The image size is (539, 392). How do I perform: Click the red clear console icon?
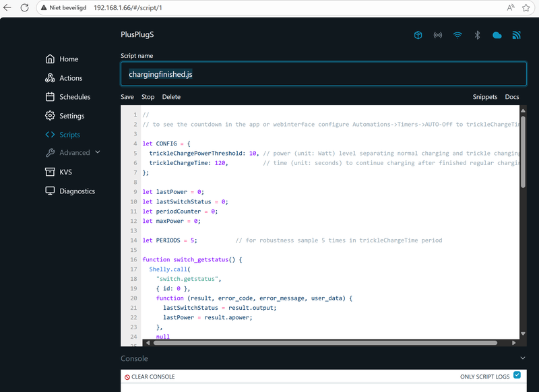click(x=127, y=377)
